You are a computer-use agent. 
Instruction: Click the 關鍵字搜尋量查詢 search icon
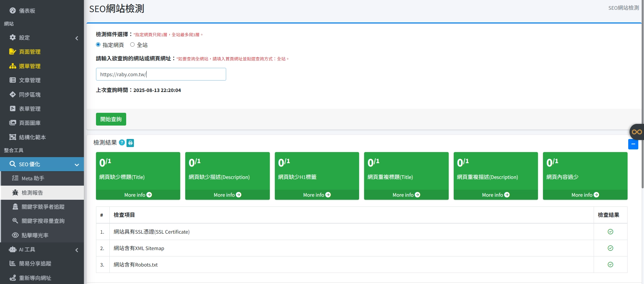click(x=15, y=221)
